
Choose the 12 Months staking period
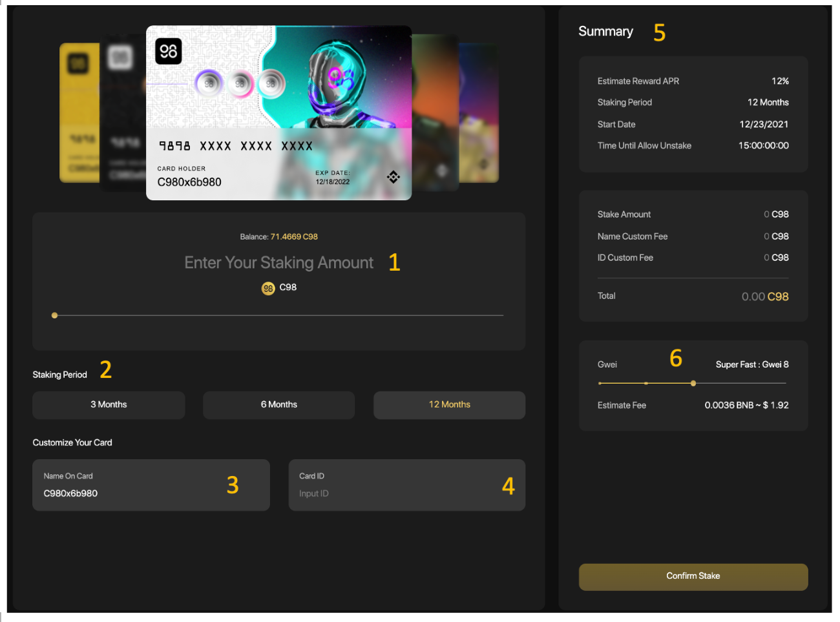pos(449,405)
